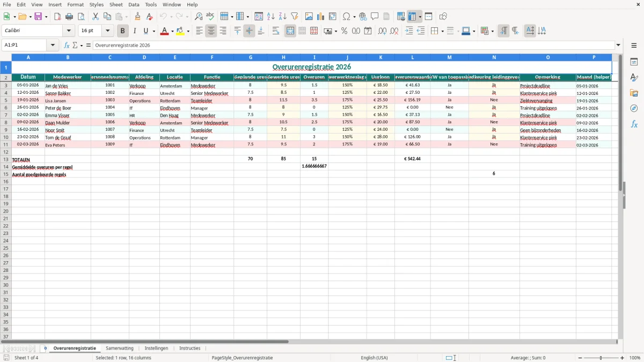644x362 pixels.
Task: Open the sidebar Navigator compass icon
Action: 634,108
